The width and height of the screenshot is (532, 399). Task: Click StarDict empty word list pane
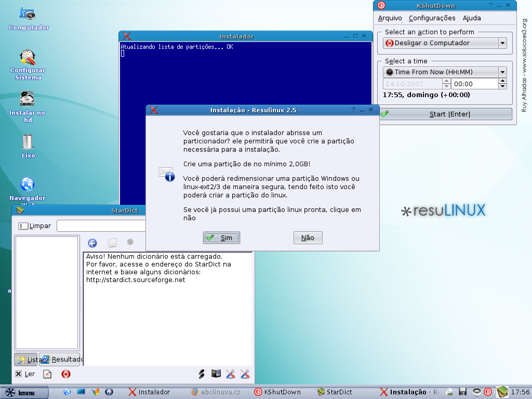coord(47,293)
